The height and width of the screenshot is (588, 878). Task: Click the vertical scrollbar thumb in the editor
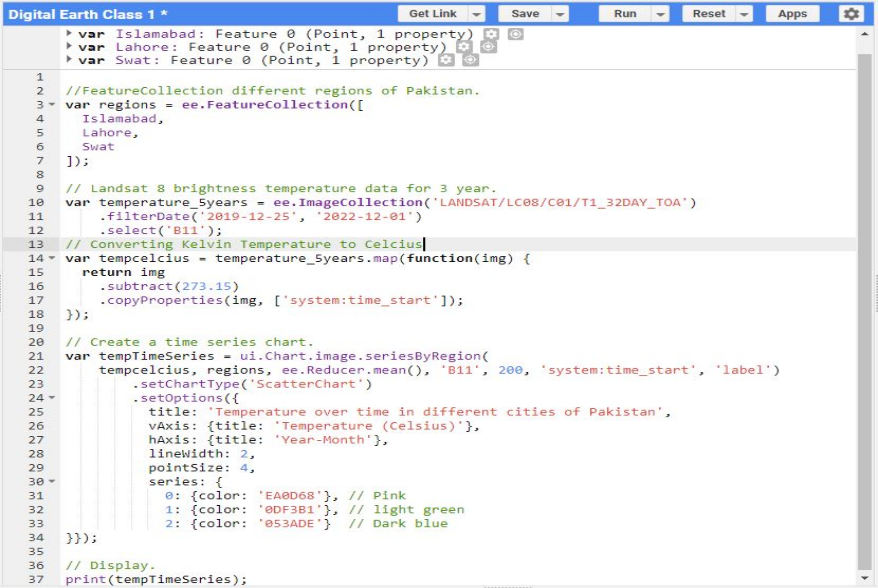point(865,312)
